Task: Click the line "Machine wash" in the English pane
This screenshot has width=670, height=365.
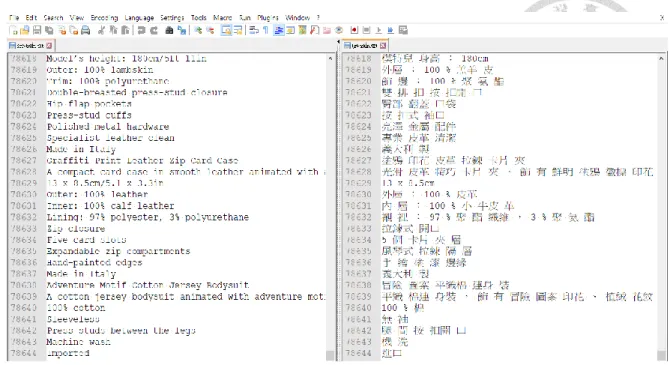Action: coord(78,342)
